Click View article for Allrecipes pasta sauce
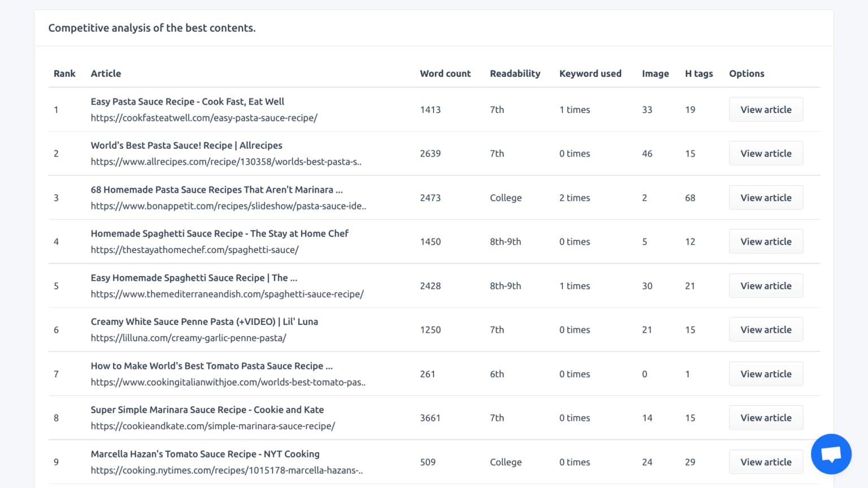The height and width of the screenshot is (488, 868). tap(766, 154)
